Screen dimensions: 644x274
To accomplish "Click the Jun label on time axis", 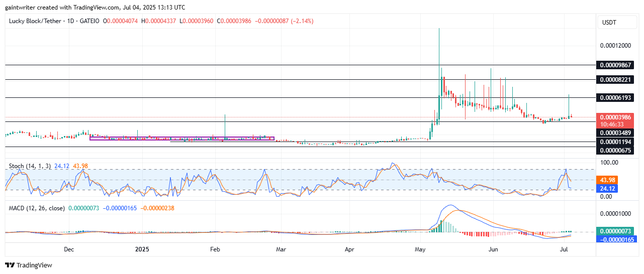I will click(493, 249).
